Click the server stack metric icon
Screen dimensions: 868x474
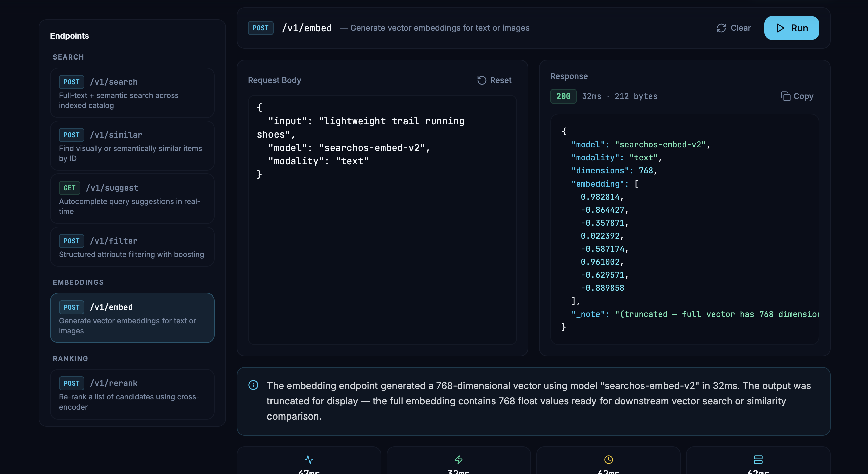(758, 460)
